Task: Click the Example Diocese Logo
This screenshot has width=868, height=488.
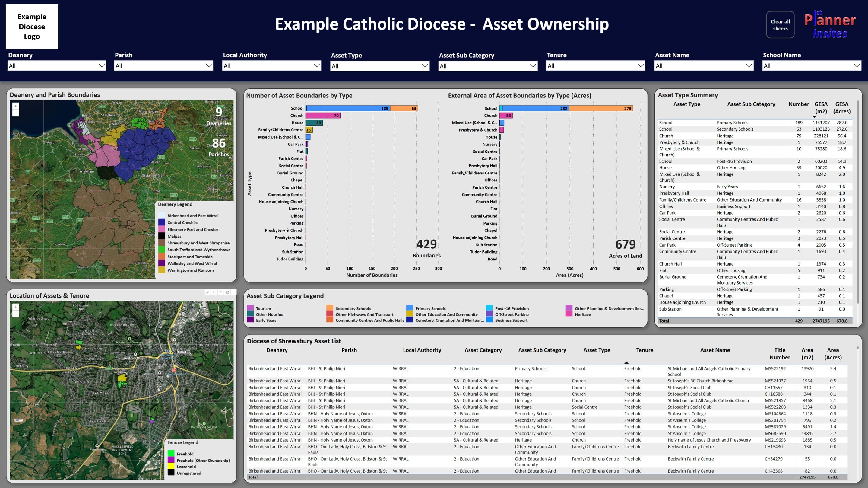Action: coord(32,27)
